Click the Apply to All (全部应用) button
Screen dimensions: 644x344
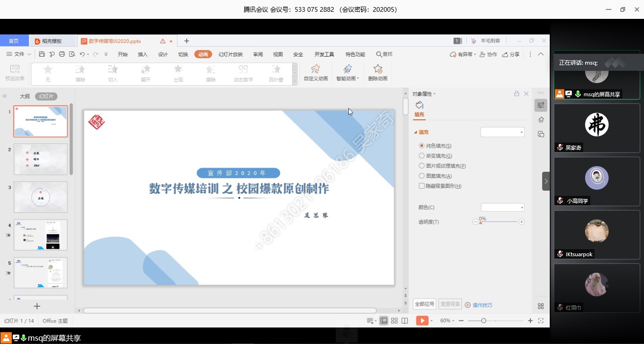click(424, 304)
